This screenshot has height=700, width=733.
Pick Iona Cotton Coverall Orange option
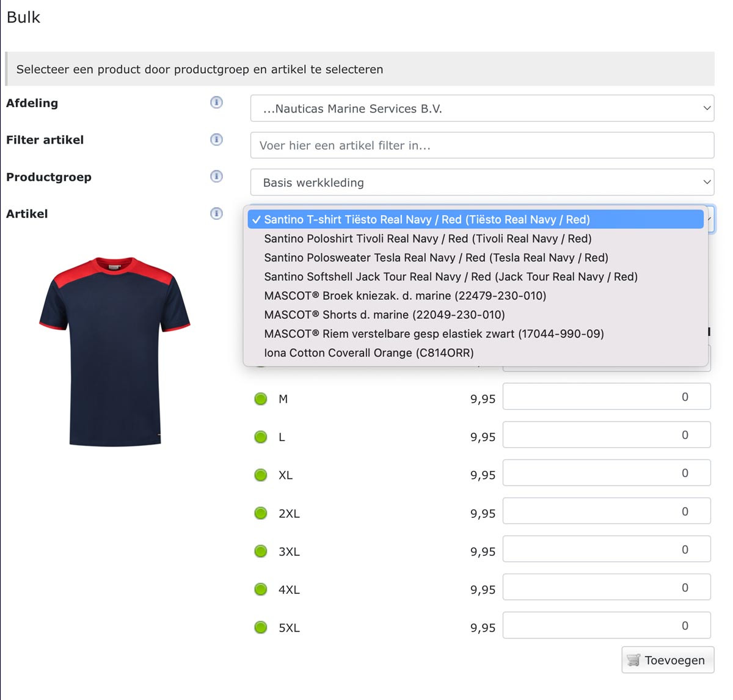[475, 352]
